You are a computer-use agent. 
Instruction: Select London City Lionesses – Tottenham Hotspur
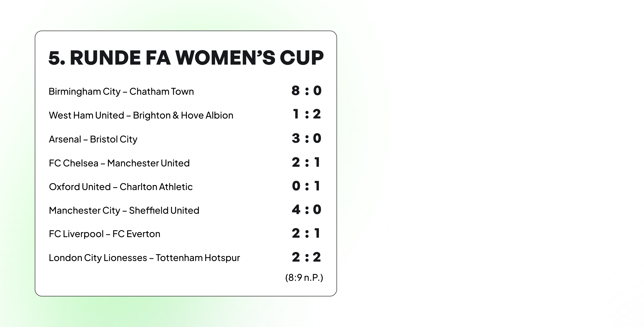click(144, 258)
